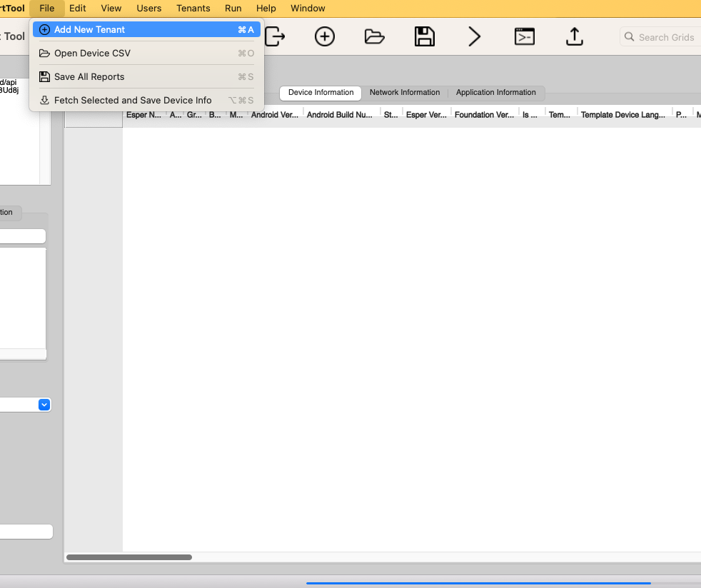Click the Android Build Nu column header

click(340, 114)
